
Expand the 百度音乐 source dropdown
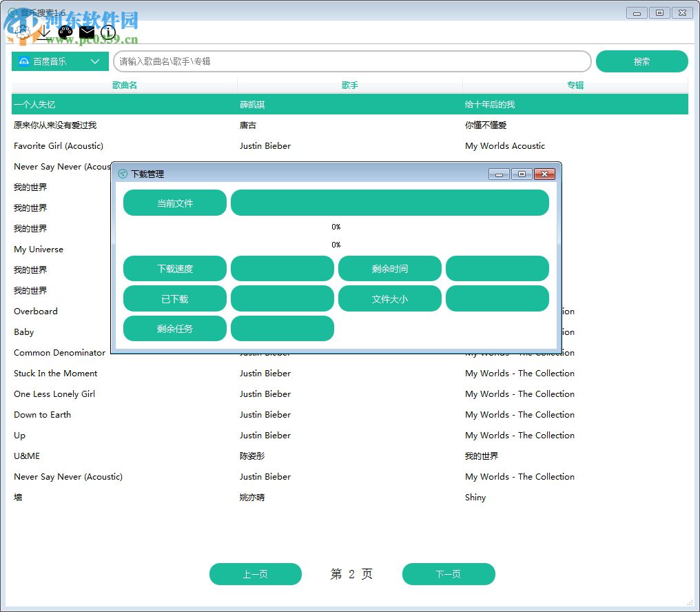tap(60, 61)
